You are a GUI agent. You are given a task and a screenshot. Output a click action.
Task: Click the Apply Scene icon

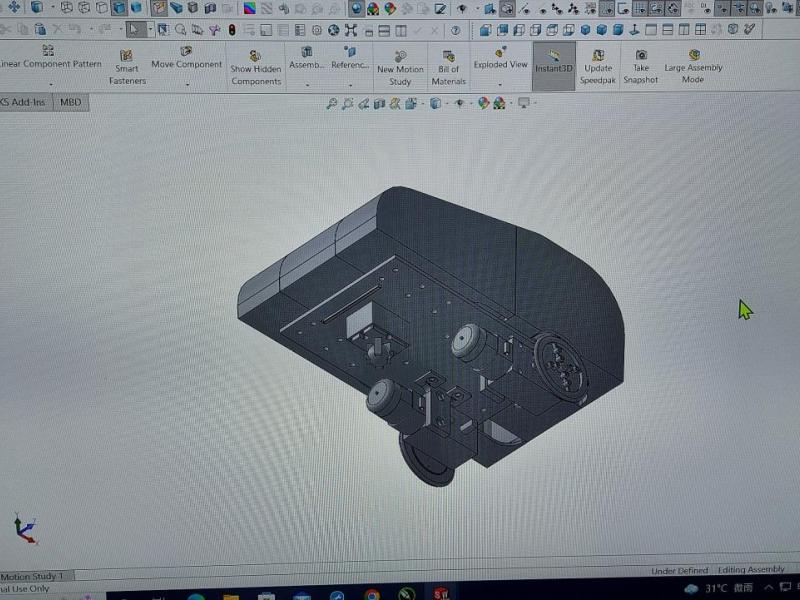(x=499, y=104)
